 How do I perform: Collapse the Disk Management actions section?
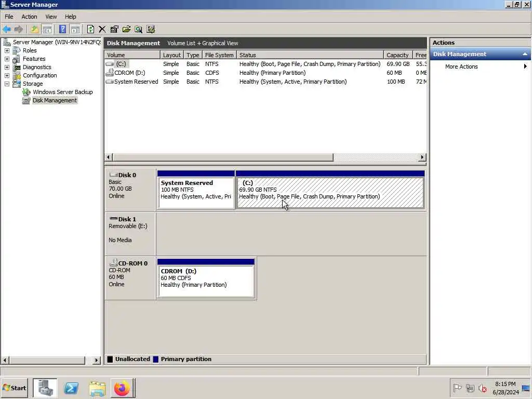(x=525, y=54)
